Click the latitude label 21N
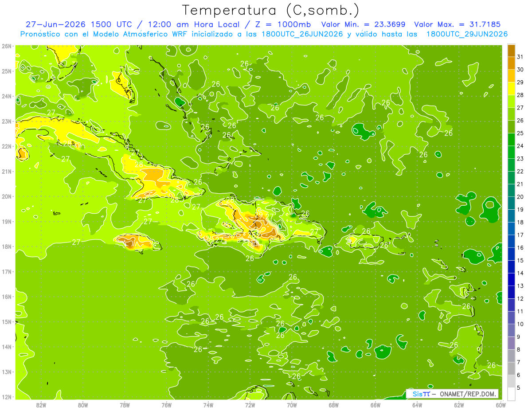Image resolution: width=532 pixels, height=411 pixels. [x=7, y=171]
